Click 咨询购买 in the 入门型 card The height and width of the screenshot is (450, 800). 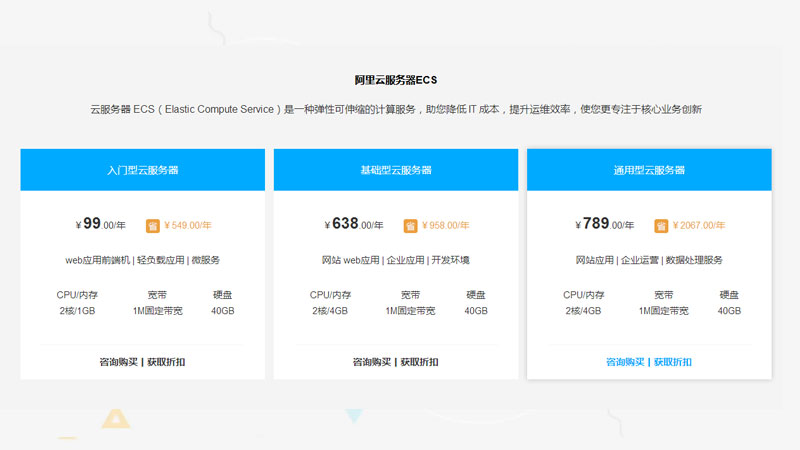point(118,362)
